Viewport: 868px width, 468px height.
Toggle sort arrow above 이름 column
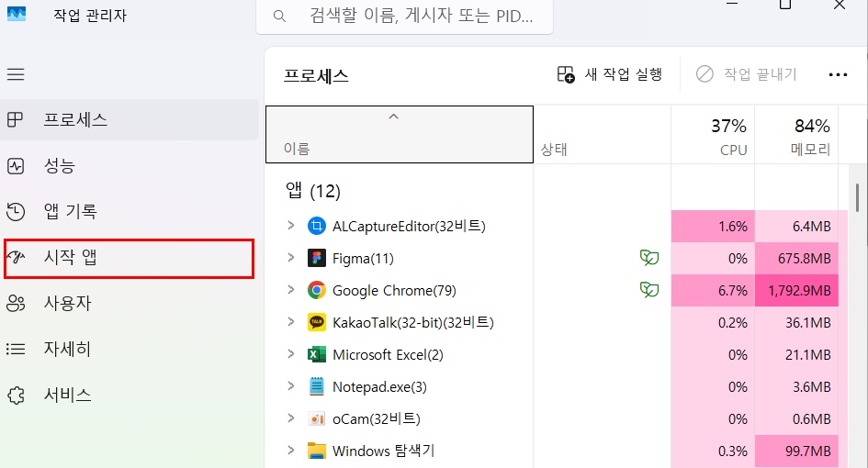[x=394, y=117]
